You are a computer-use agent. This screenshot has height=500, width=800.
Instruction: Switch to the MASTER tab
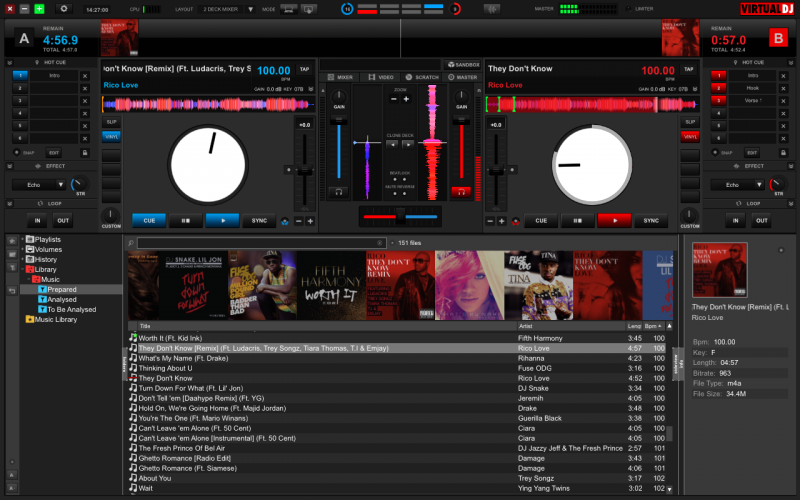coord(462,77)
